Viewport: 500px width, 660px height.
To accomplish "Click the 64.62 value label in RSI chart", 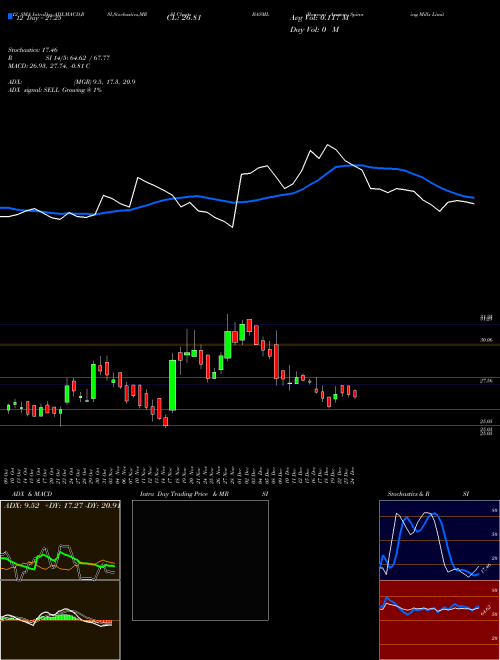I will pos(486,609).
